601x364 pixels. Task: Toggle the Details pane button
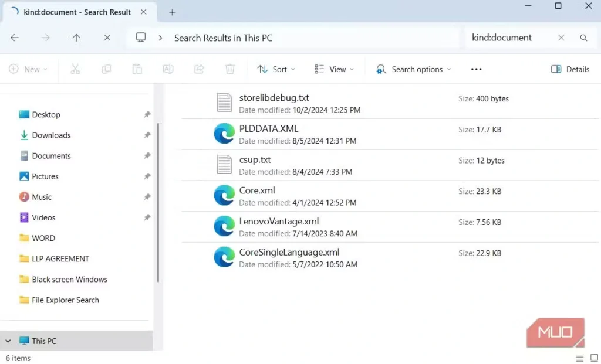point(570,69)
